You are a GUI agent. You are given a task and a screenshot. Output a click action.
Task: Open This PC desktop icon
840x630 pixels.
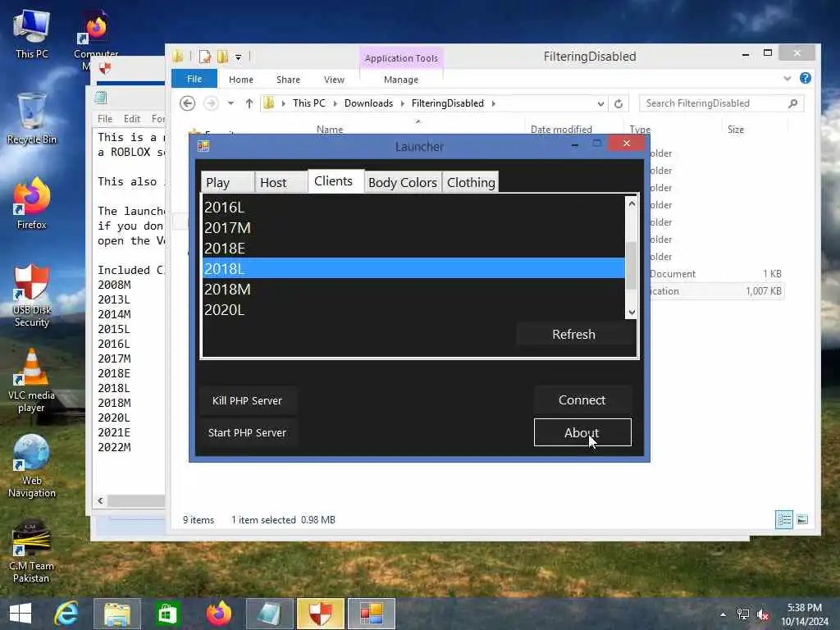[x=32, y=34]
